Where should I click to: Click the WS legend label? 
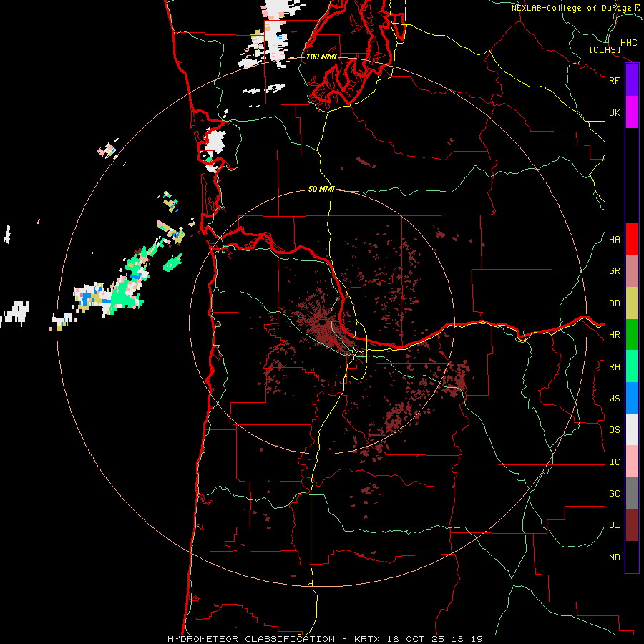pos(614,399)
